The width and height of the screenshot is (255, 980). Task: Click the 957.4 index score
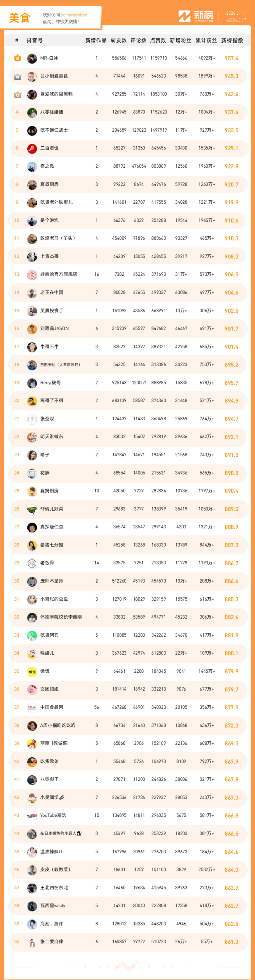231,59
